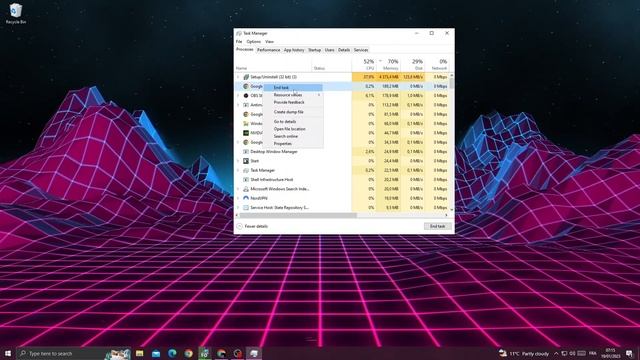
Task: Choose Go to details in context menu
Action: [x=293, y=122]
